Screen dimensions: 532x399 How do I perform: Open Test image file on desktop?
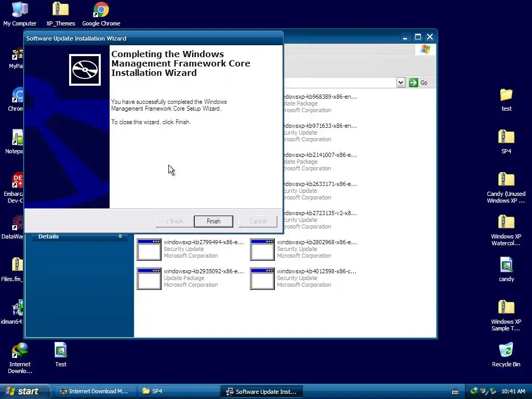pyautogui.click(x=61, y=354)
